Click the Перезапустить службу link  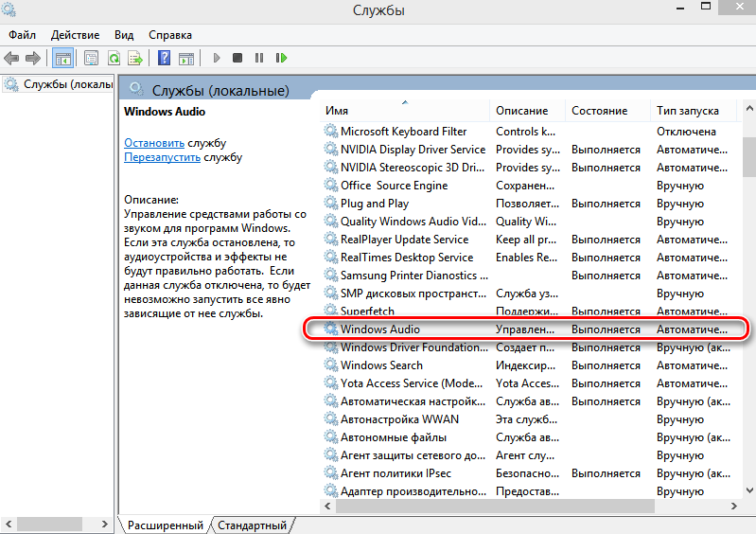[x=162, y=157]
